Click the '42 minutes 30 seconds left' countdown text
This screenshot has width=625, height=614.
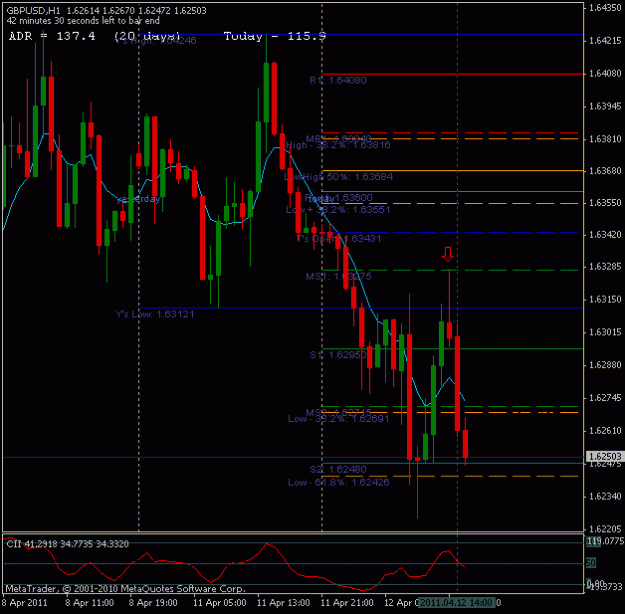[x=83, y=21]
